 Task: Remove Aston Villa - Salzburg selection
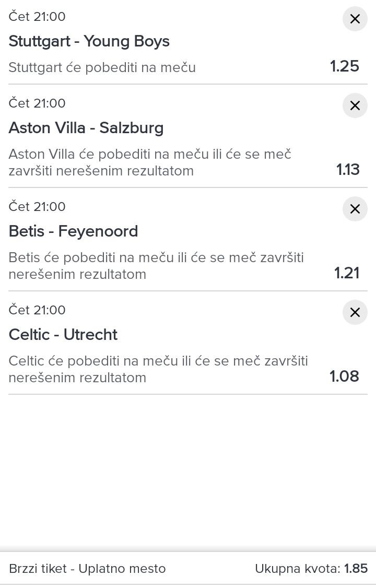click(355, 106)
